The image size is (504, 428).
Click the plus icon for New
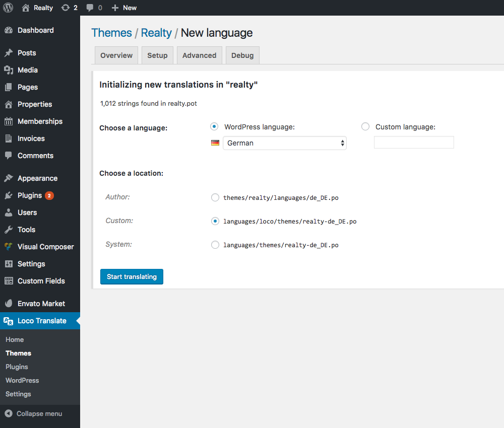115,8
